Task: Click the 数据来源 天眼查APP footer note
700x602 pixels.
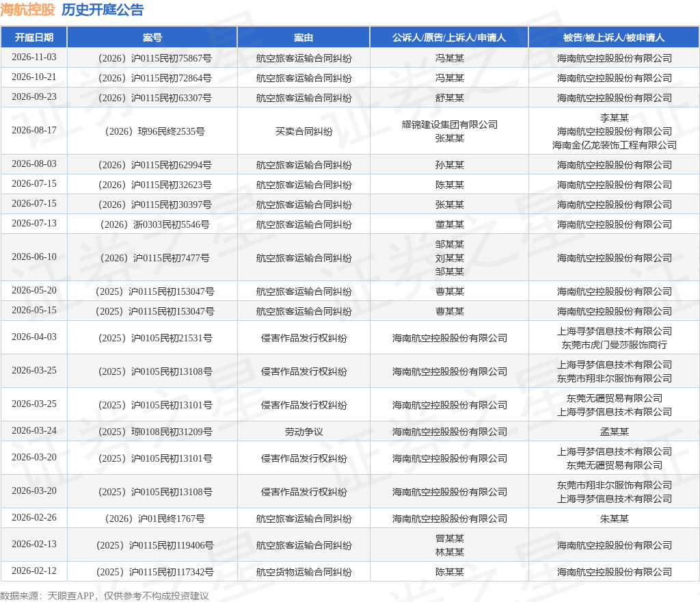Action: click(105, 596)
